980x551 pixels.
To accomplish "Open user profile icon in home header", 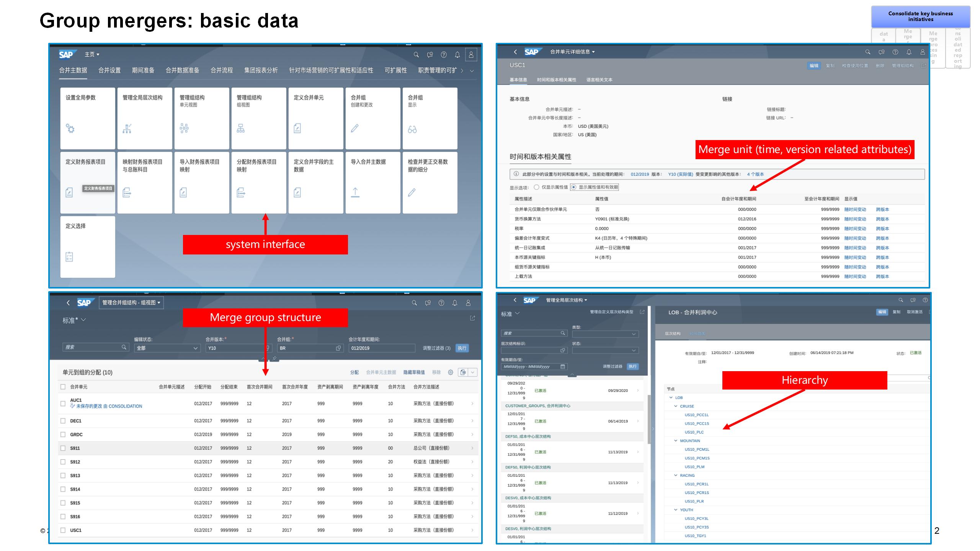I will [x=471, y=55].
